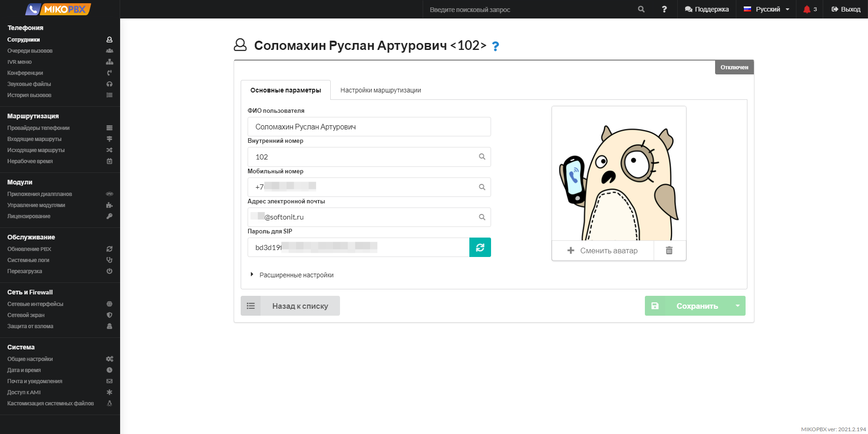Click the Назад к списку button
Image resolution: width=868 pixels, height=434 pixels.
point(290,306)
